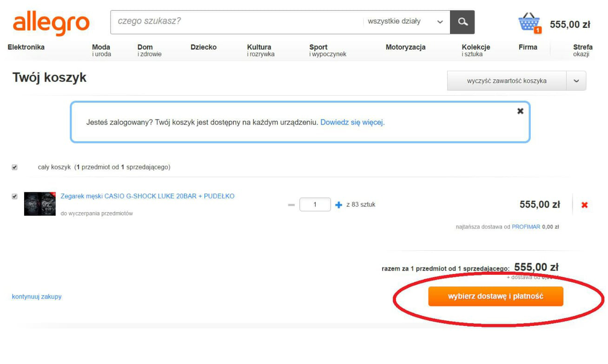Open the Zegarek męski CASIO G-SHOCK link

click(x=147, y=196)
